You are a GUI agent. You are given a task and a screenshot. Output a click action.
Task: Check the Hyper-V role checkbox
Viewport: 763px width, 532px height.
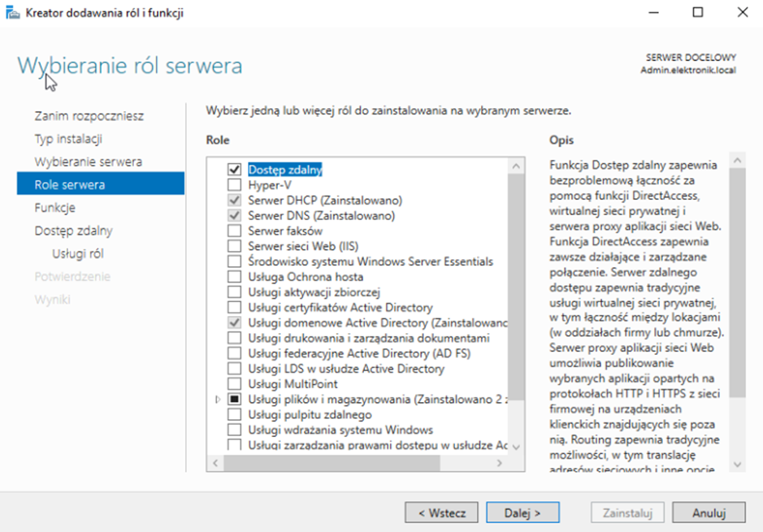(235, 185)
